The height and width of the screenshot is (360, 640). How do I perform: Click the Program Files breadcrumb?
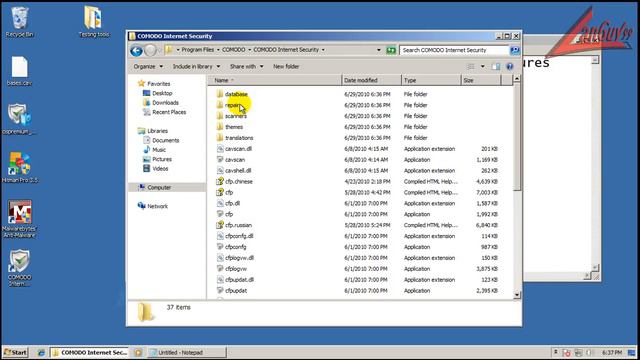[x=198, y=50]
